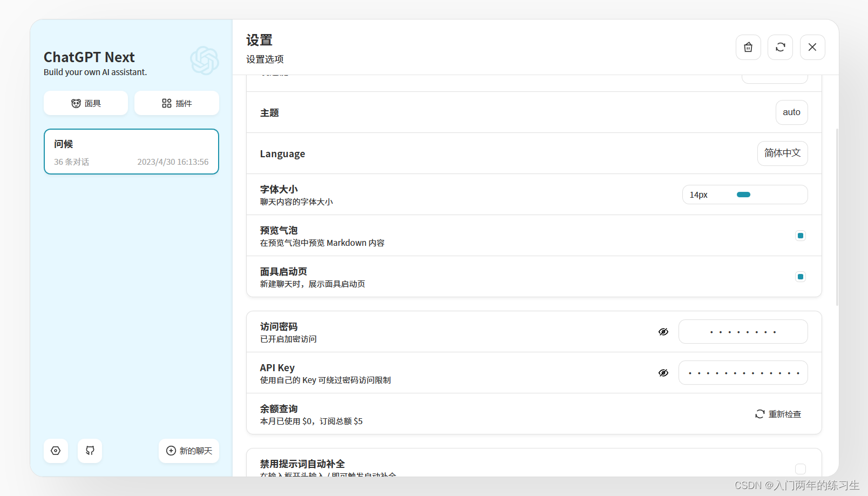Adjust the 字体大小 font size slider
The width and height of the screenshot is (868, 496).
[745, 195]
